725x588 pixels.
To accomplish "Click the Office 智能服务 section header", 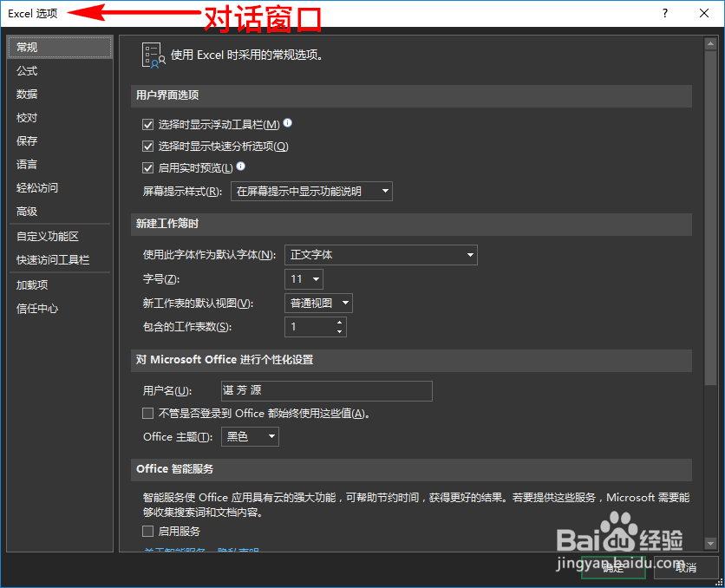I will pyautogui.click(x=412, y=469).
